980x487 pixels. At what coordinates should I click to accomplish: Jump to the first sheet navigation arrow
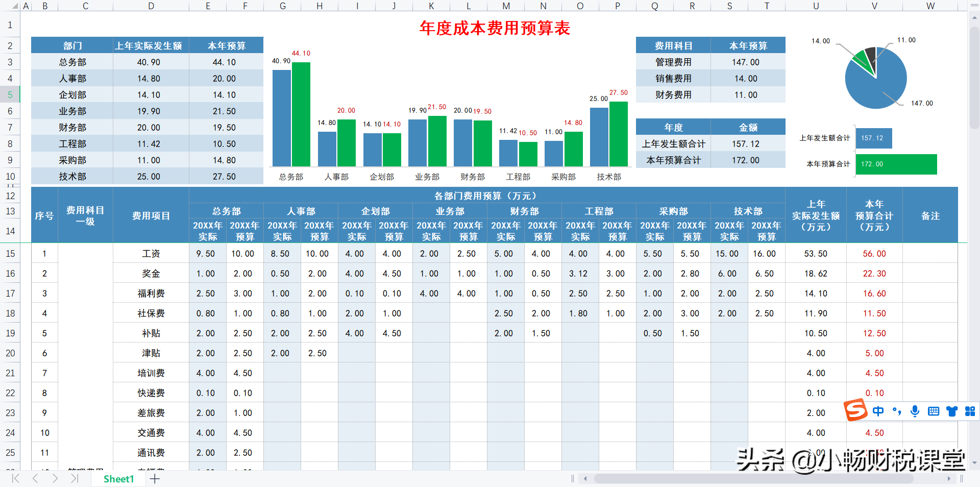coord(15,479)
